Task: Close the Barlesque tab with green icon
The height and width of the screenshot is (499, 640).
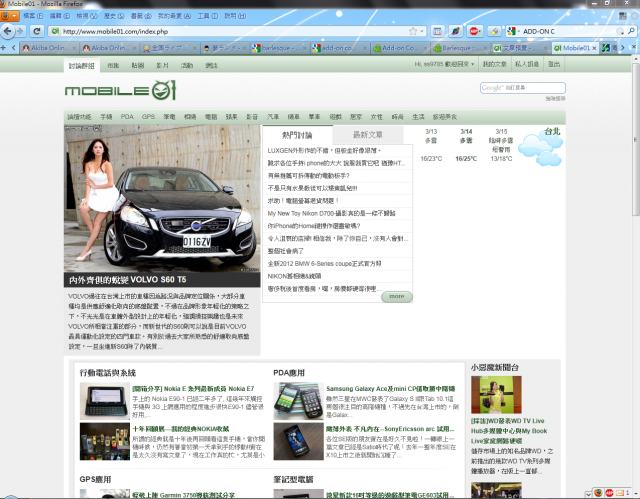Action: pos(486,48)
